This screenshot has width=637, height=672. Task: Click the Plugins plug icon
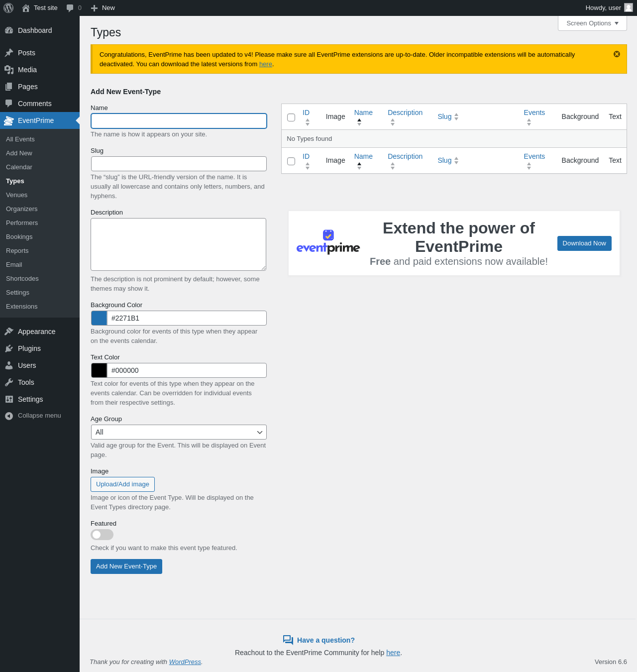[x=9, y=348]
